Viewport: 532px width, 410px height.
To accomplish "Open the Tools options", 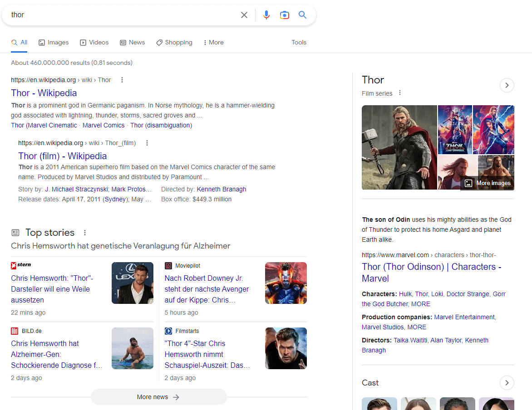I will click(299, 42).
